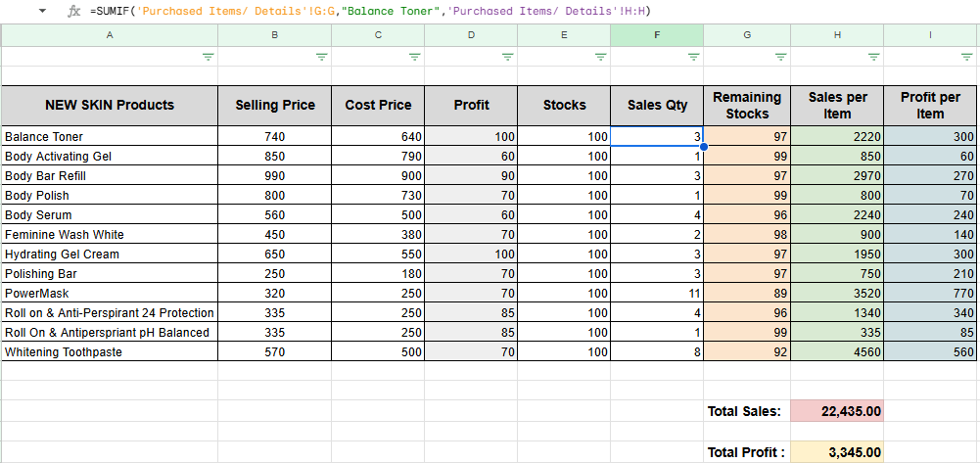
Task: Select column I header
Action: click(931, 35)
